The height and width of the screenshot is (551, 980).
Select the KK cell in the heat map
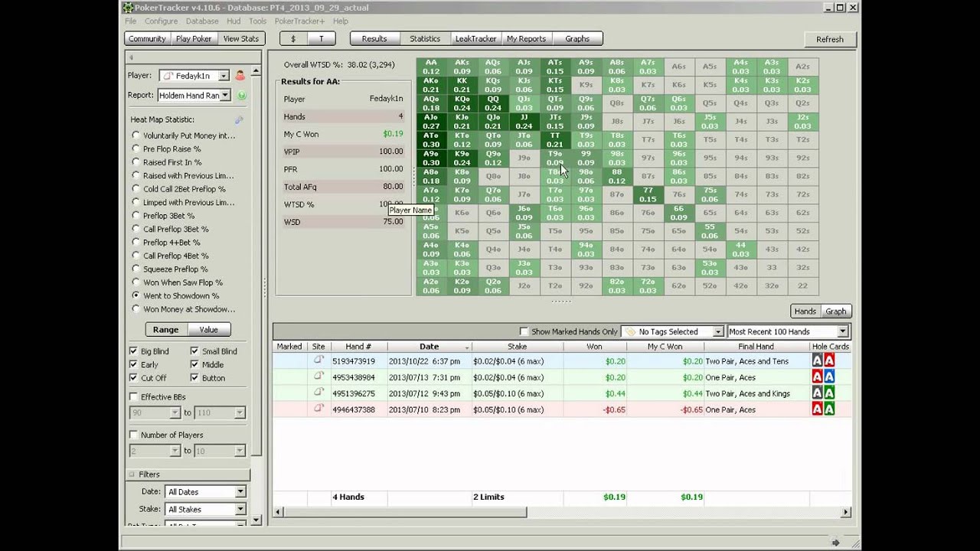click(462, 85)
